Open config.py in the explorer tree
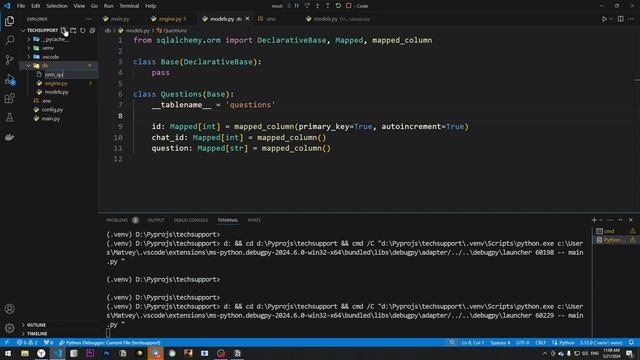This screenshot has height=360, width=640. coord(52,109)
